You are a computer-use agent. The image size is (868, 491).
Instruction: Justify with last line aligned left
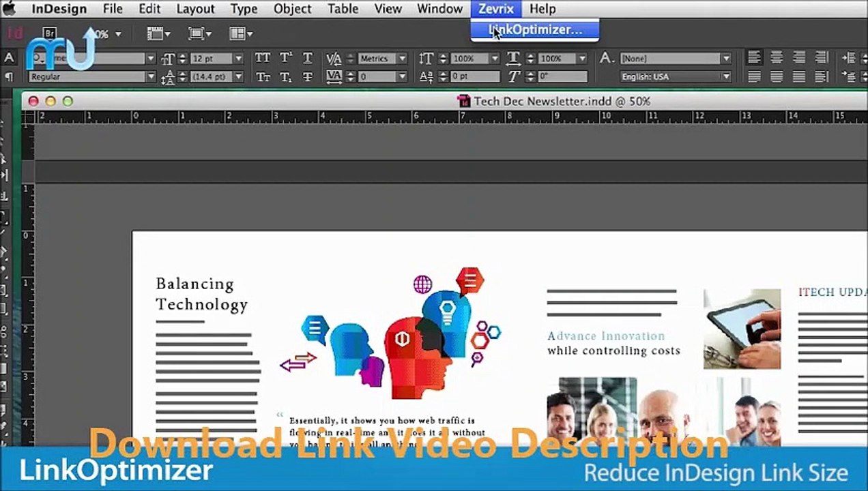click(x=754, y=76)
